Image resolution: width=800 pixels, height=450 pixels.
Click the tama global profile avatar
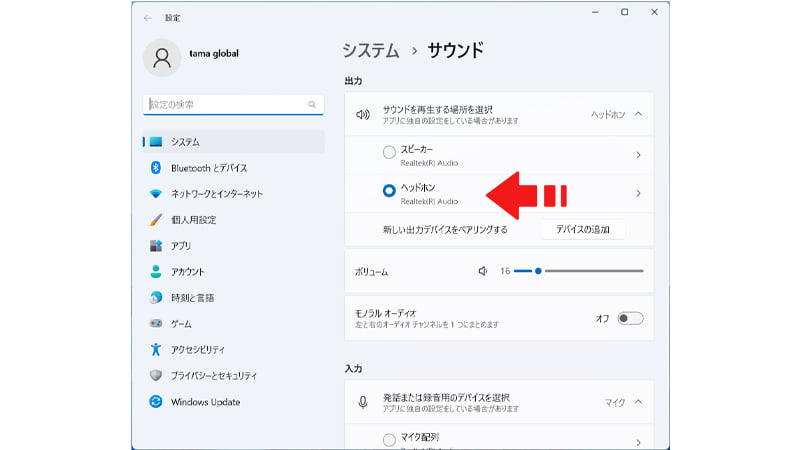coord(162,57)
